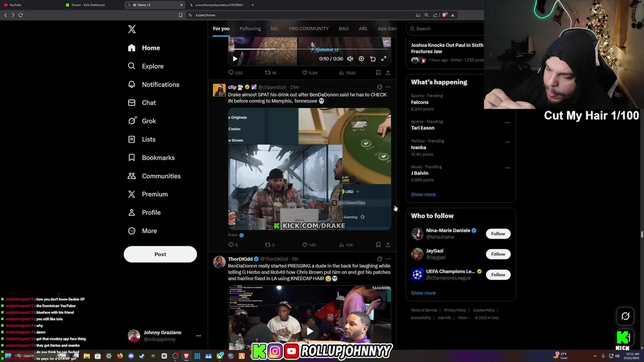The height and width of the screenshot is (362, 644).
Task: Share the top post with 764K views
Action: click(x=388, y=73)
